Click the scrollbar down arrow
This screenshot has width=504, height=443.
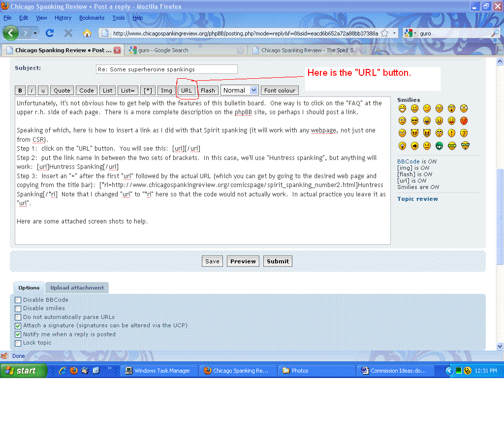(x=500, y=346)
